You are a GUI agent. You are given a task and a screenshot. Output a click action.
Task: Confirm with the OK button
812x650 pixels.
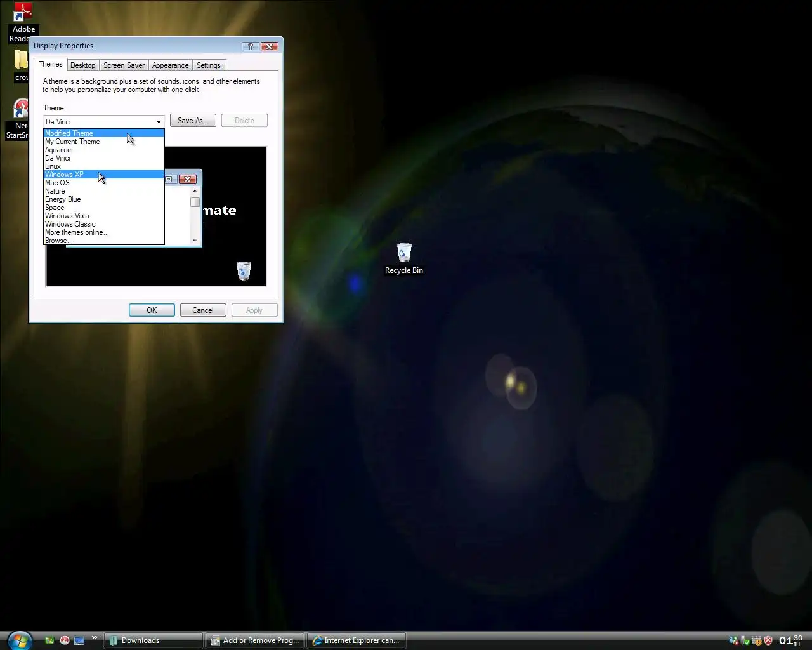click(x=152, y=310)
